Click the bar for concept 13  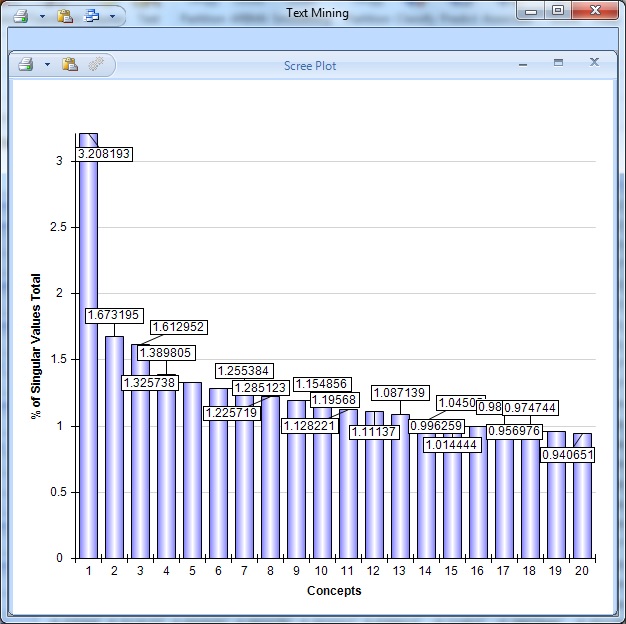(400, 486)
